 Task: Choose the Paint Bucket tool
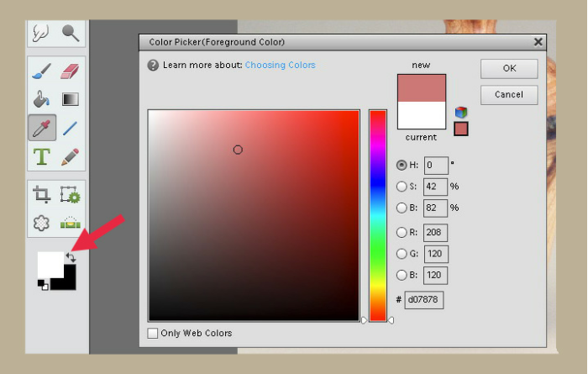click(x=41, y=99)
